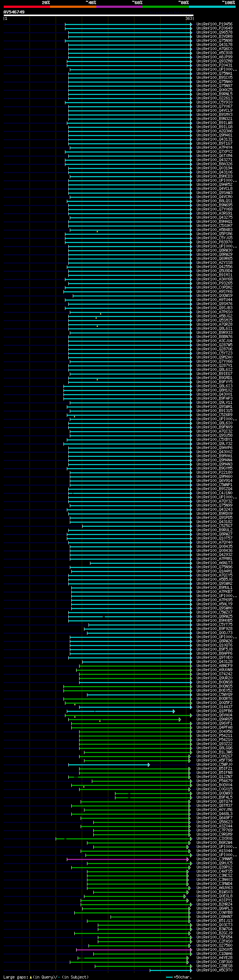
Task: Select the cyan ~100% identity legend segment
Action: (212, 6)
